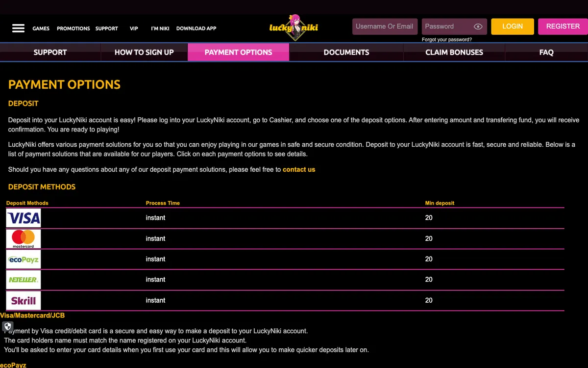Click the Visa/Mastercard/JCB heading
Image resolution: width=588 pixels, height=368 pixels.
point(32,315)
